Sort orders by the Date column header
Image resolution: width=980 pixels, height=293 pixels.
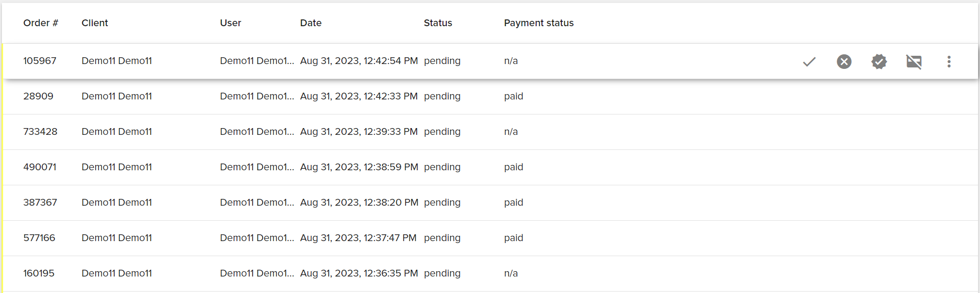[311, 23]
